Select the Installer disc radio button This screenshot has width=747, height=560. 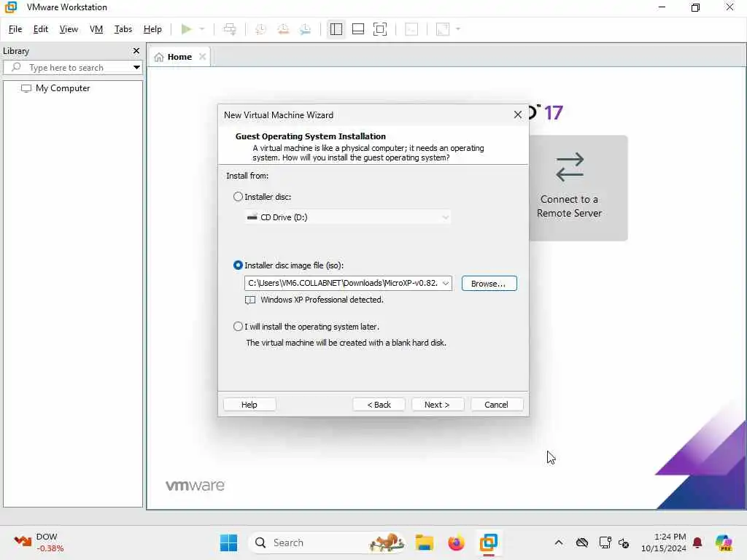pyautogui.click(x=238, y=197)
